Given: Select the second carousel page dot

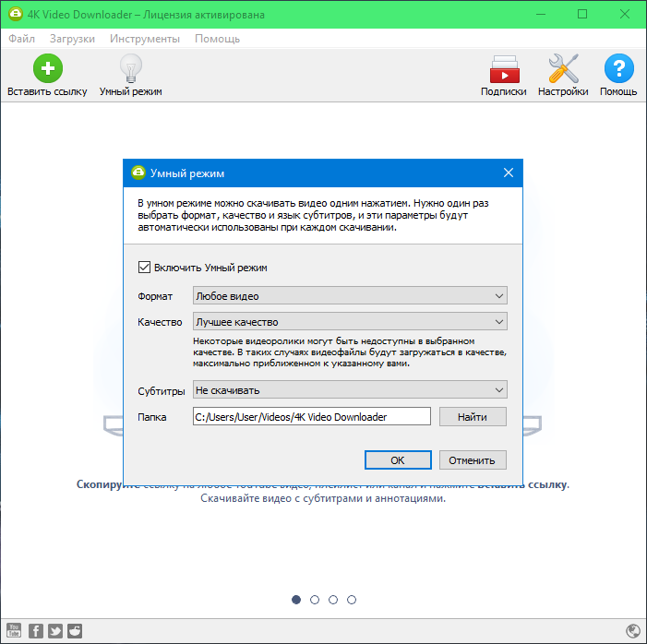Looking at the screenshot, I should click(315, 600).
